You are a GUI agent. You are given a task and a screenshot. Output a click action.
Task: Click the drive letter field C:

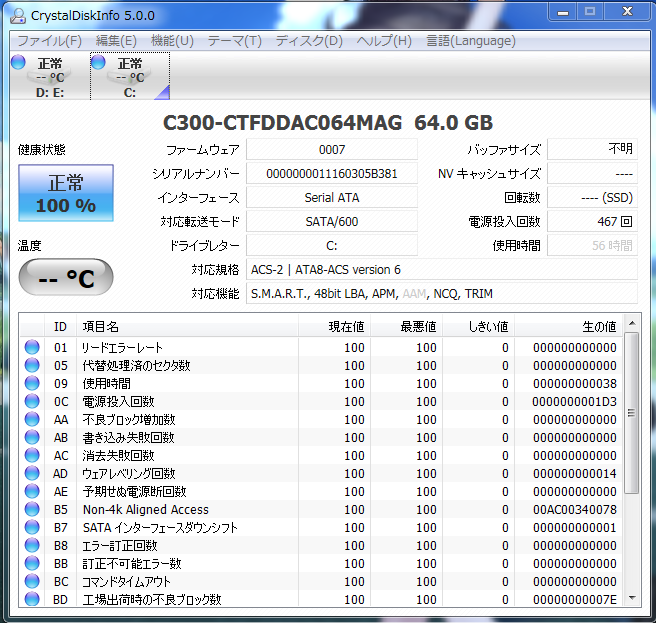click(332, 245)
